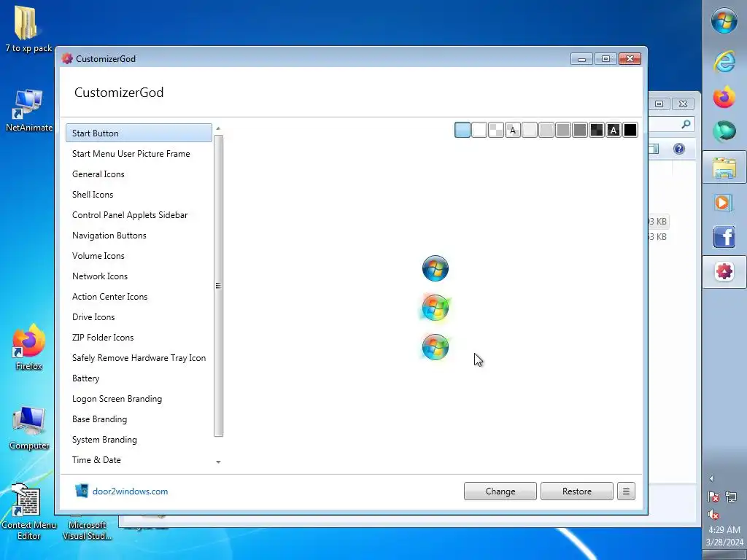Screen dimensions: 747x560
Task: Click the Restore button
Action: [577, 491]
